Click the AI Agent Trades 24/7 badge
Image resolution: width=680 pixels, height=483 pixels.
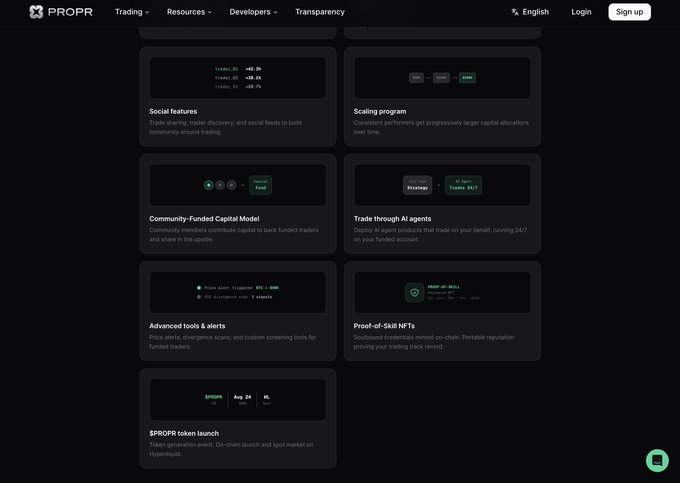(463, 185)
